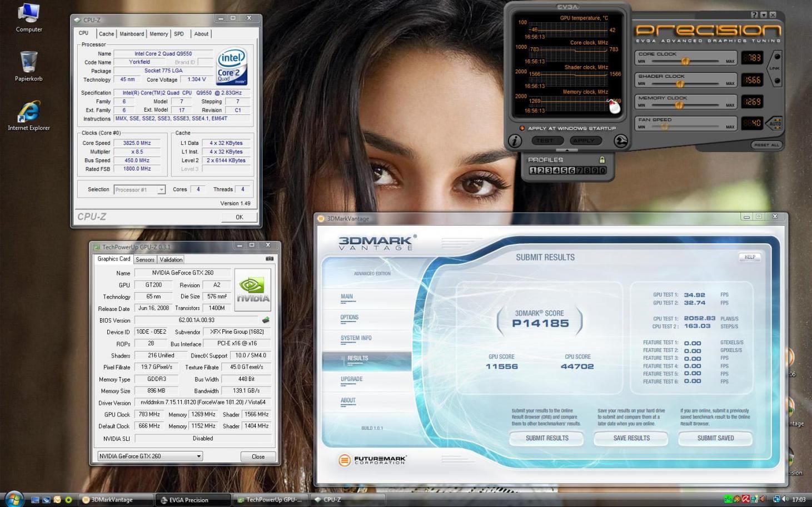Click the Memory Clock slider handle
Image resolution: width=812 pixels, height=507 pixels.
click(x=679, y=105)
